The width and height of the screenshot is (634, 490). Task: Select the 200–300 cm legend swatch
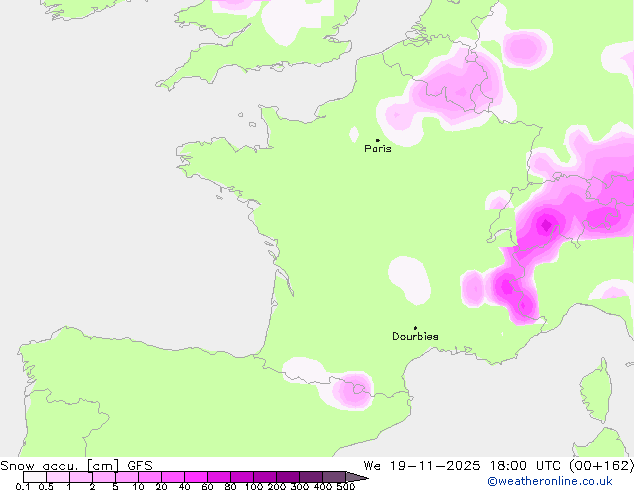[x=288, y=477]
